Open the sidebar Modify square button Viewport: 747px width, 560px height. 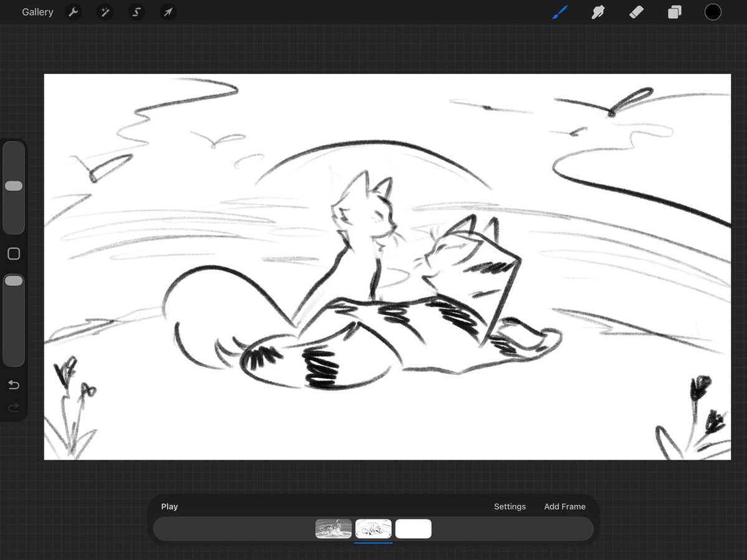(x=14, y=253)
